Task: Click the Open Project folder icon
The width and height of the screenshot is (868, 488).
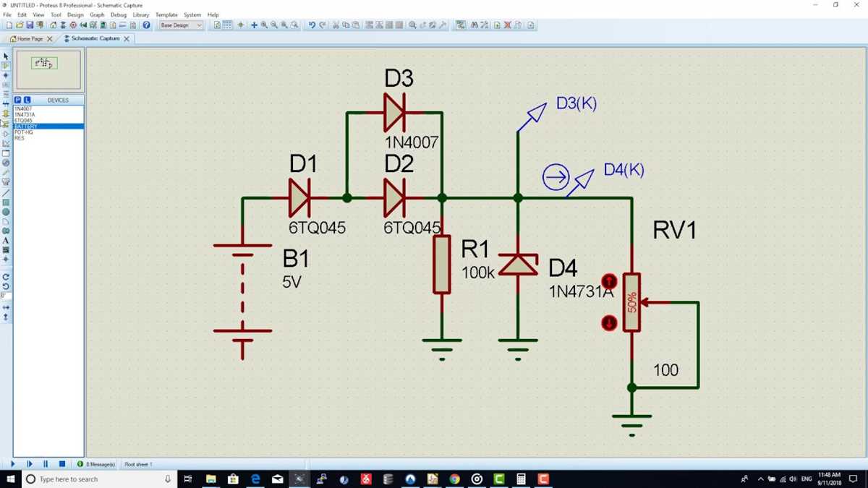Action: click(20, 25)
